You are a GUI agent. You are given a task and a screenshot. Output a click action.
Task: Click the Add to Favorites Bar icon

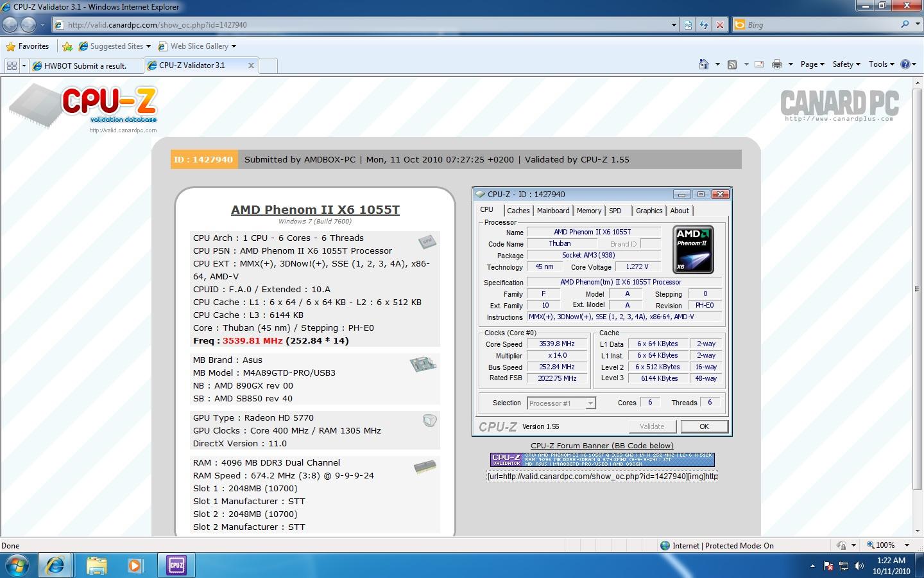coord(67,46)
